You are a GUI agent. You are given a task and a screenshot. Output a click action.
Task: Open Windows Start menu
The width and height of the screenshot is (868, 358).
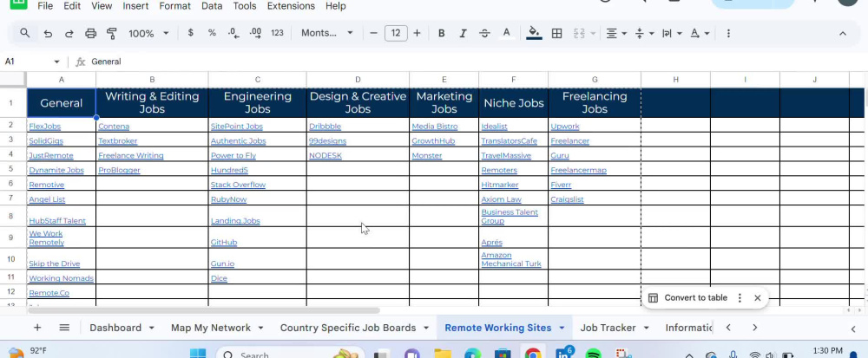click(x=198, y=353)
